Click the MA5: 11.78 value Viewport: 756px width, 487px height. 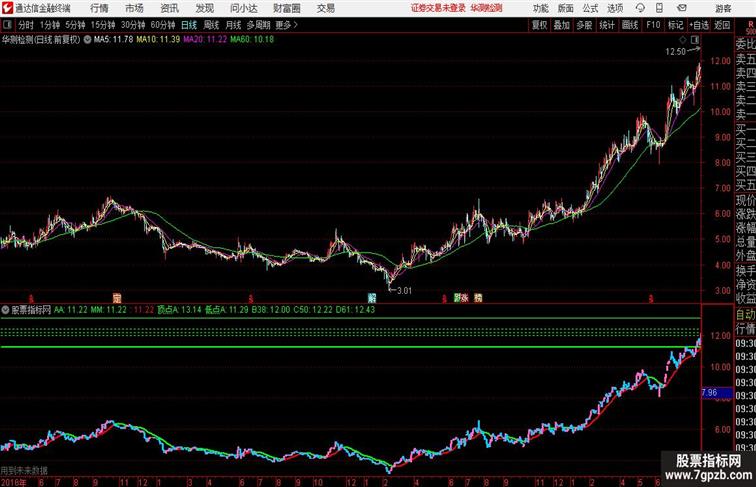point(113,40)
